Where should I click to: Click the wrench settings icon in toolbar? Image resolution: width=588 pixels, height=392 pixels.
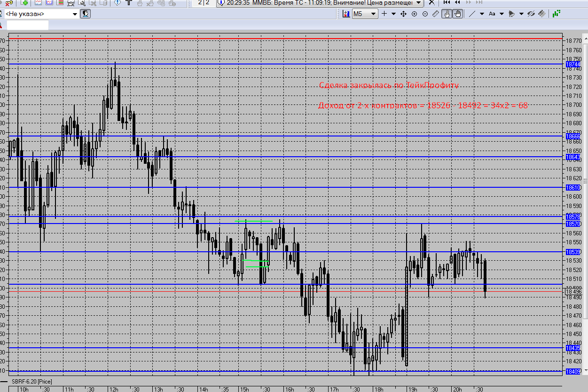point(82,3)
